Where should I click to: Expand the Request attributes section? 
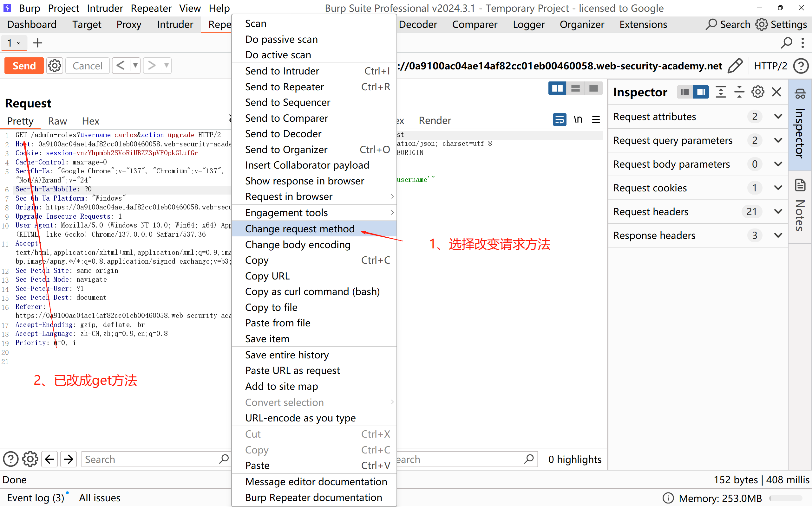click(778, 117)
